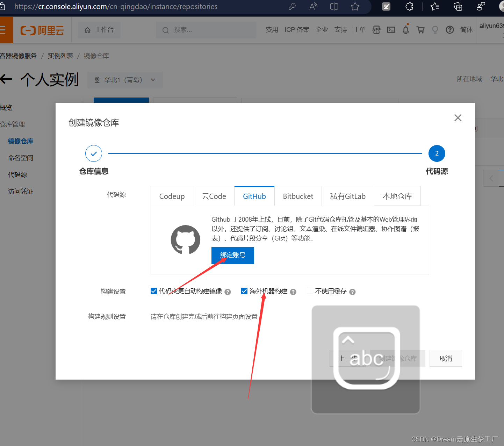Open the help question mark icon

click(450, 30)
